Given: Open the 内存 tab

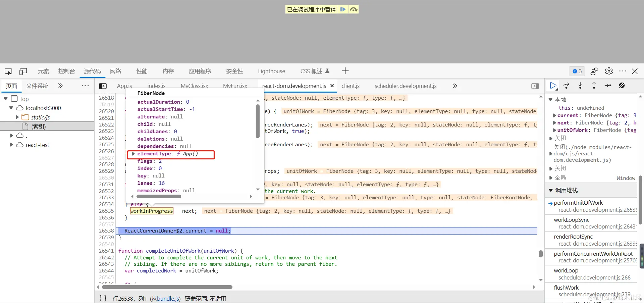Looking at the screenshot, I should point(168,71).
